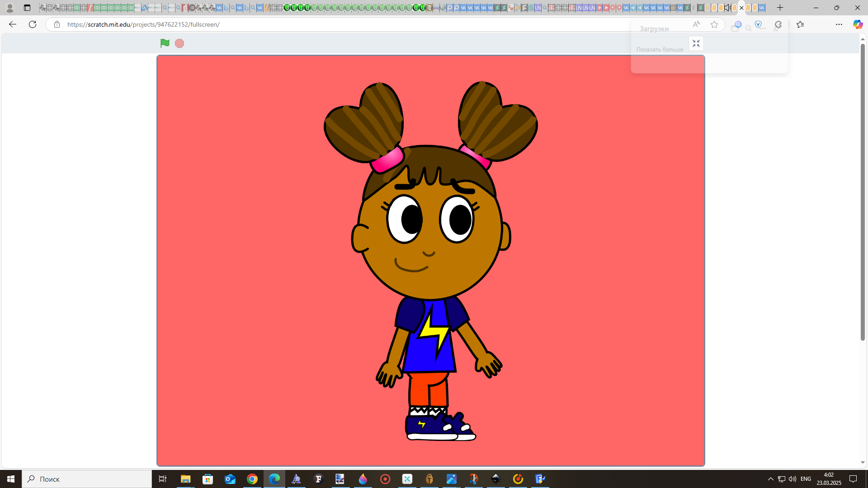Open the Copilot sidebar
The height and width of the screenshot is (488, 868).
tap(858, 24)
